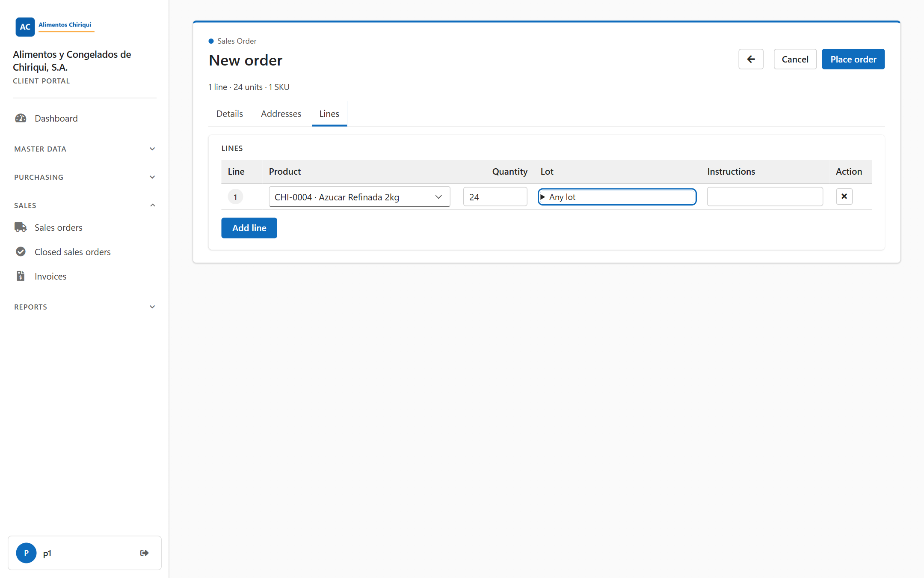This screenshot has width=924, height=578.
Task: Click the Sales orders truck icon
Action: [x=21, y=227]
